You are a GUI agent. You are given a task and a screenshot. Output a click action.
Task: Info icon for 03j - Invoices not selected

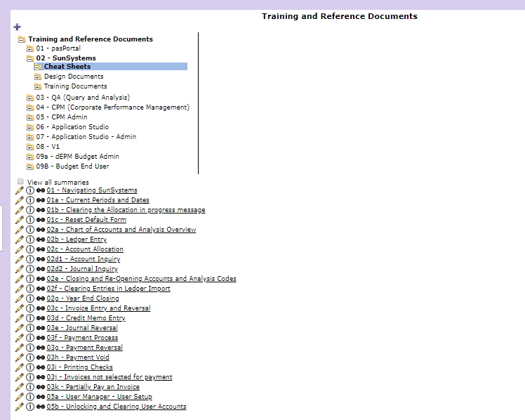(30, 376)
